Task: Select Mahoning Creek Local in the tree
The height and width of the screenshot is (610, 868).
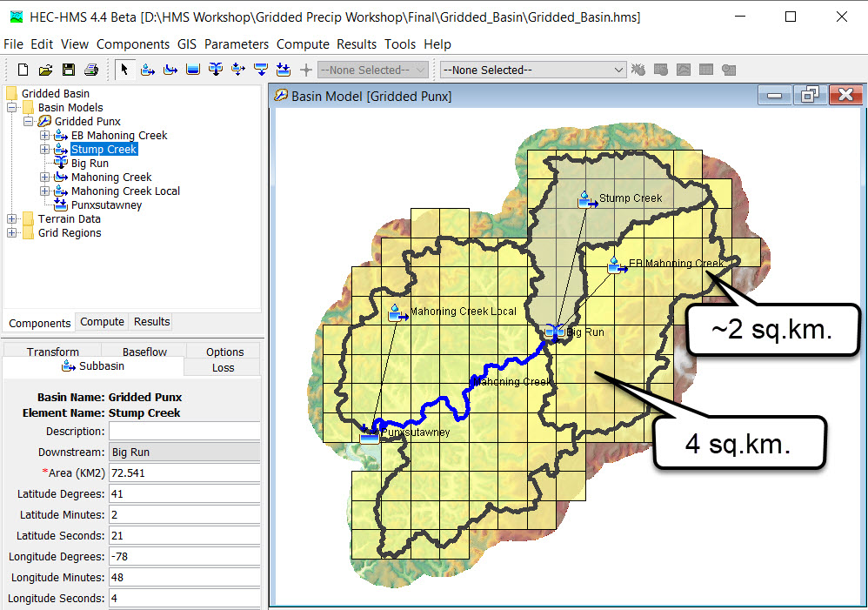Action: [x=125, y=191]
